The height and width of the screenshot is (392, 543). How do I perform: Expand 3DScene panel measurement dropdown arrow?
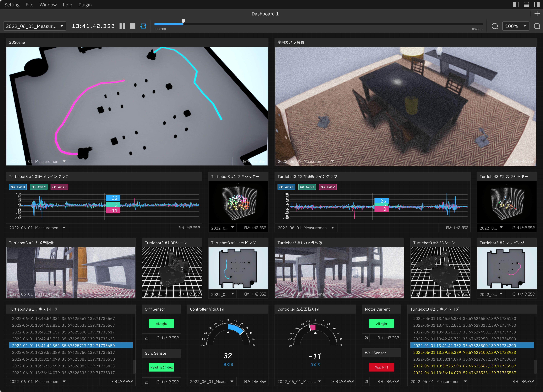[64, 161]
